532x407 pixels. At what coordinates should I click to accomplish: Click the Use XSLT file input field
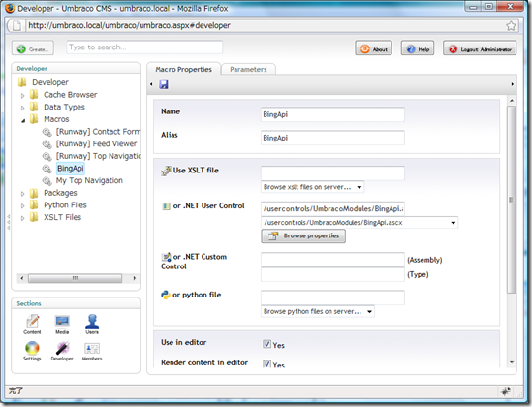332,172
